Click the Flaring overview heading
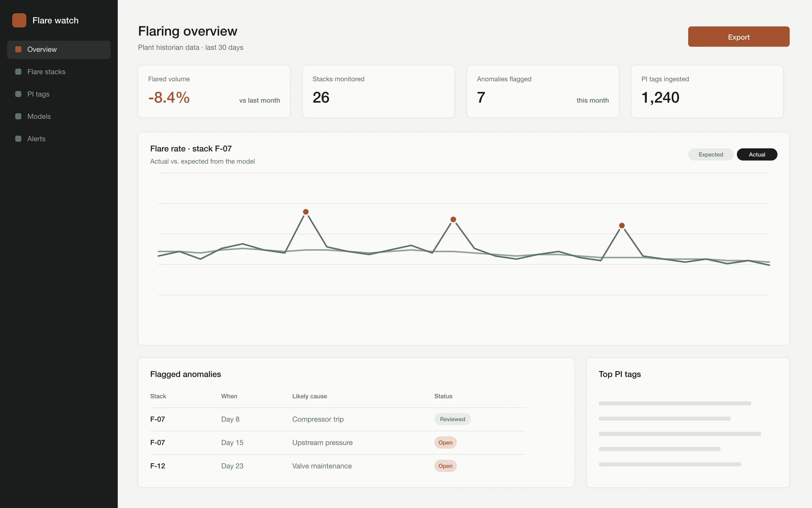 (188, 31)
